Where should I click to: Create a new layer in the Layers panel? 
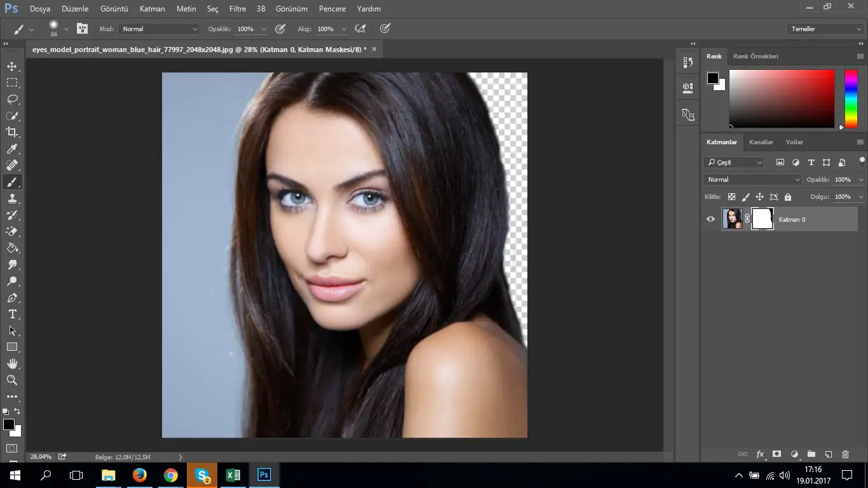pos(828,454)
